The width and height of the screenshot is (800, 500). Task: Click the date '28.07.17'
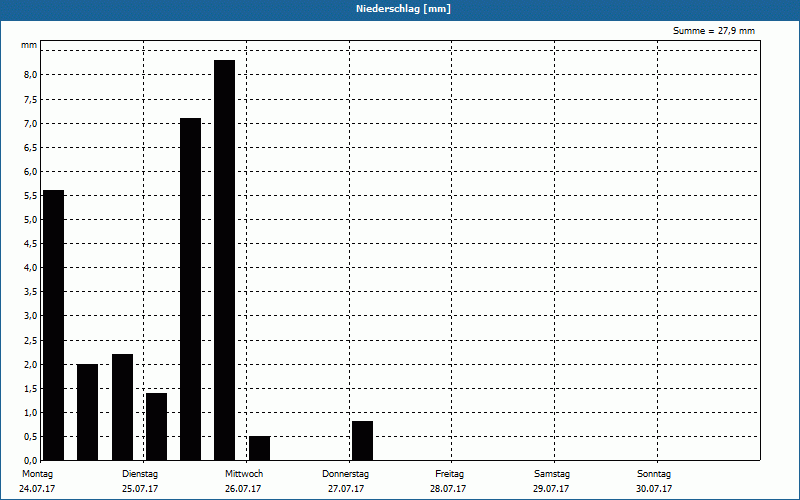[x=448, y=489]
